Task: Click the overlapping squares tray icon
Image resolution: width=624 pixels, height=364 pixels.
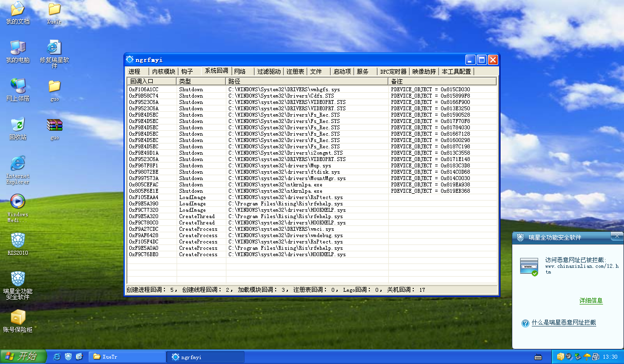Action: 596,357
